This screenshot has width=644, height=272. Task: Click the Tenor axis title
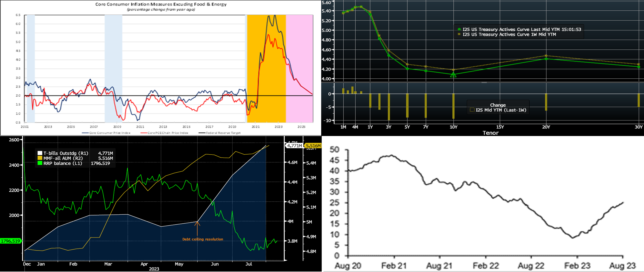click(491, 133)
